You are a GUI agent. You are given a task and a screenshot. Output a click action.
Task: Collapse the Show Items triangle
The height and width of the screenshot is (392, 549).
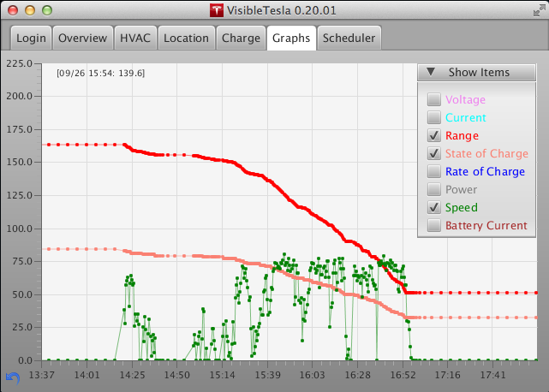click(x=431, y=72)
